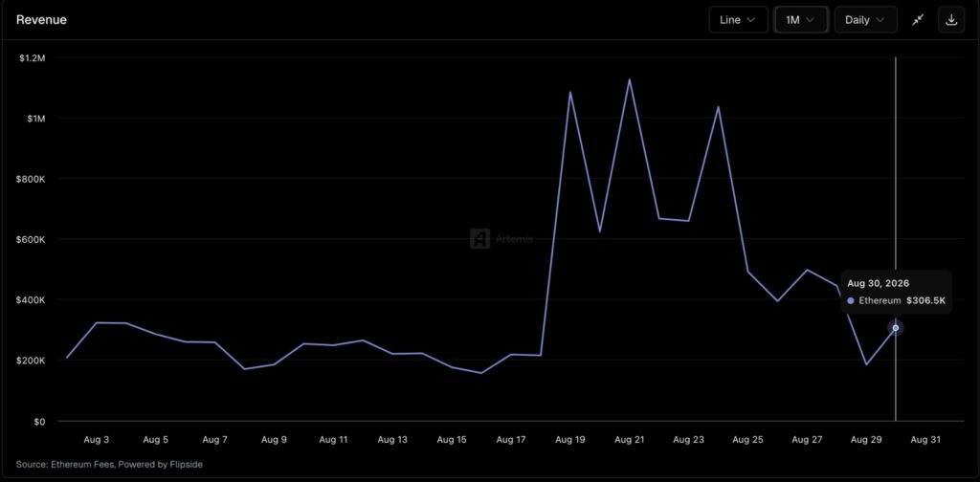980x482 pixels.
Task: Click the Aug 21 peak on line
Action: pyautogui.click(x=630, y=79)
